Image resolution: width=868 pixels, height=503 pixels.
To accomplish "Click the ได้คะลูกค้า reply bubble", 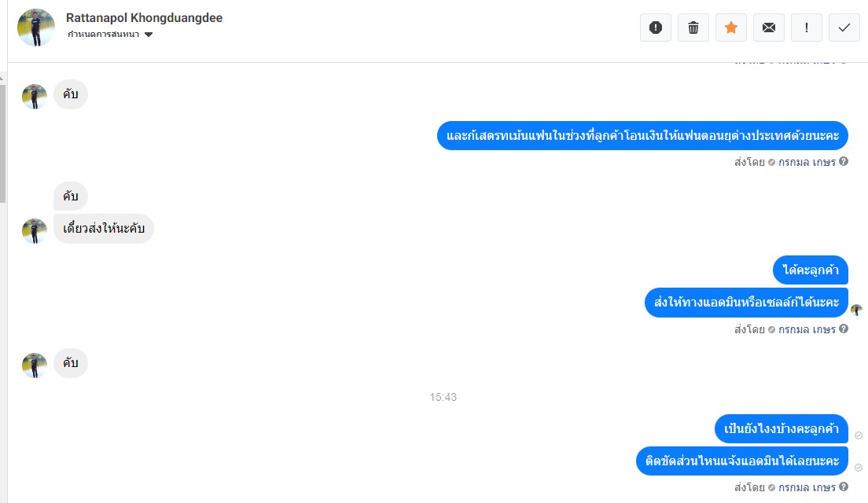I will click(x=811, y=270).
